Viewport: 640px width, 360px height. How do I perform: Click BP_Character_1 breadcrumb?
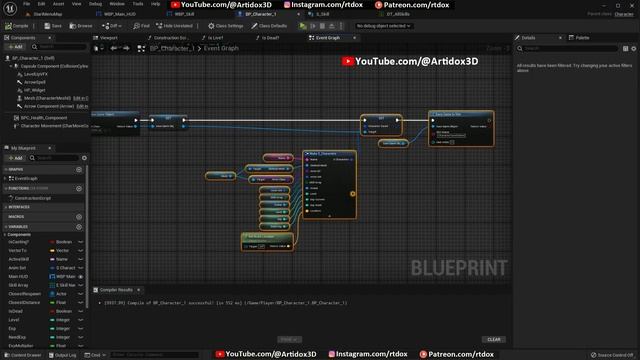(172, 49)
